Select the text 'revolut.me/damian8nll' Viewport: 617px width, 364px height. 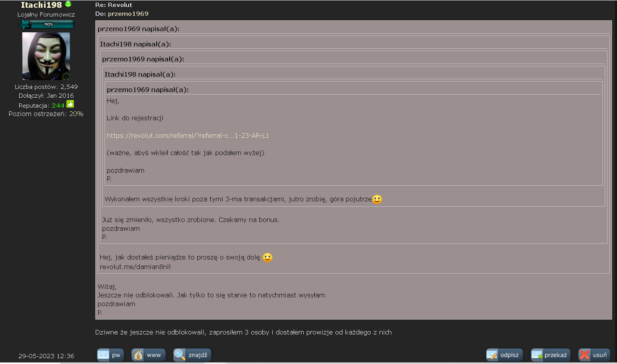point(135,267)
